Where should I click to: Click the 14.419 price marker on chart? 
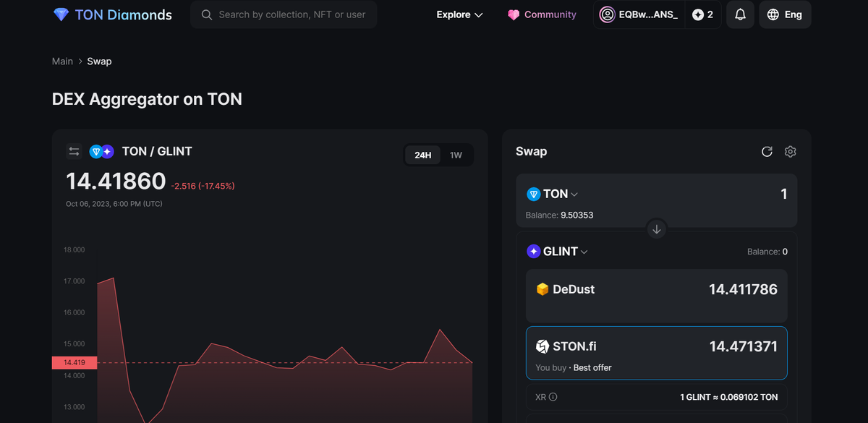[x=75, y=362]
